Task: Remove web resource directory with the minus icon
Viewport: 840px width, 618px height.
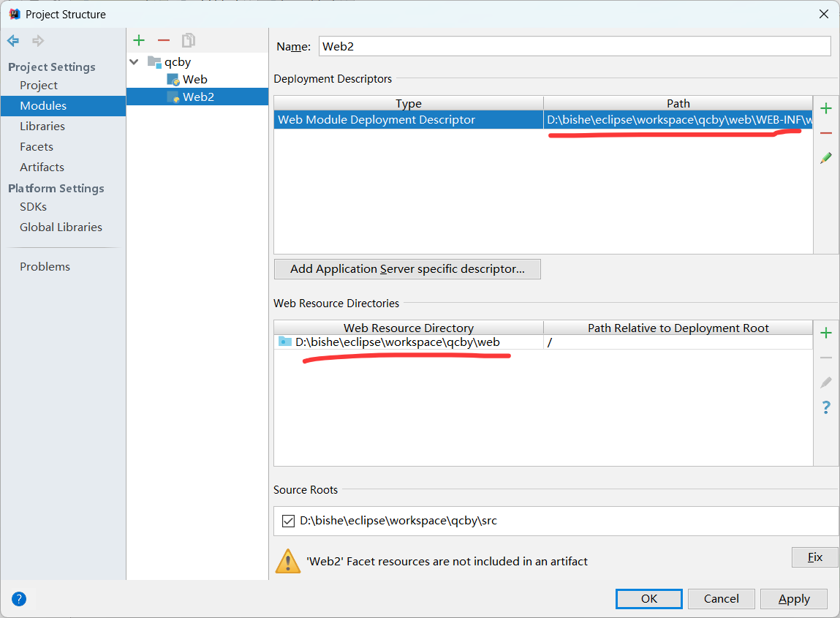Action: pyautogui.click(x=826, y=358)
